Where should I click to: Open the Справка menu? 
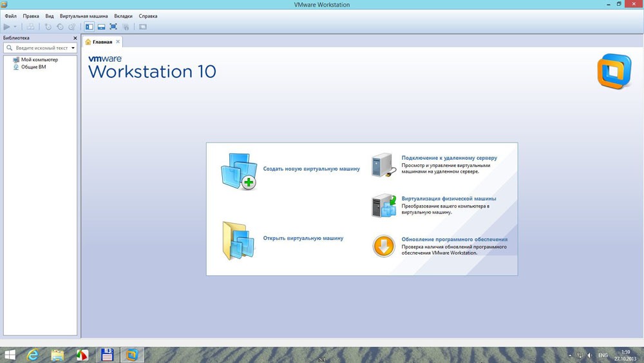[x=148, y=16]
